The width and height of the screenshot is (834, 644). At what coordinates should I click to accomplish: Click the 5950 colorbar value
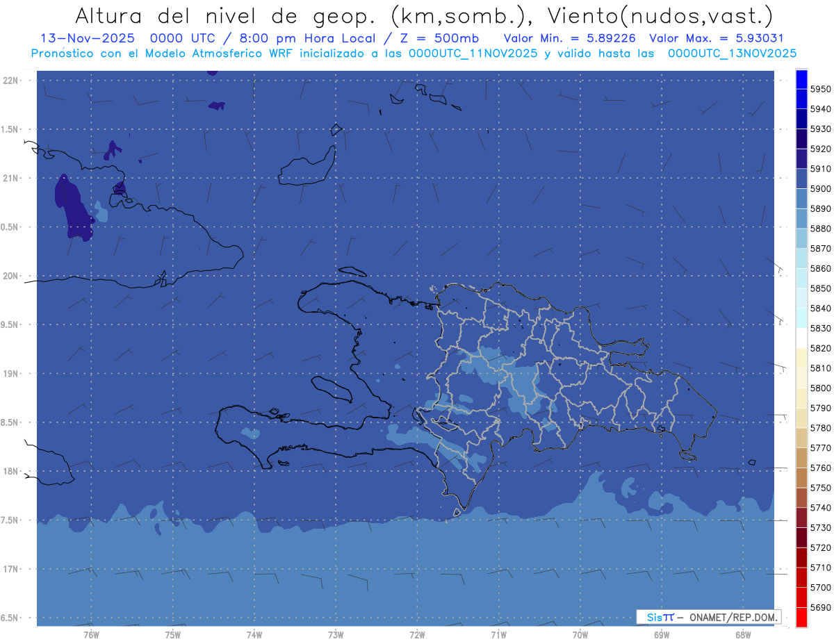(x=821, y=89)
